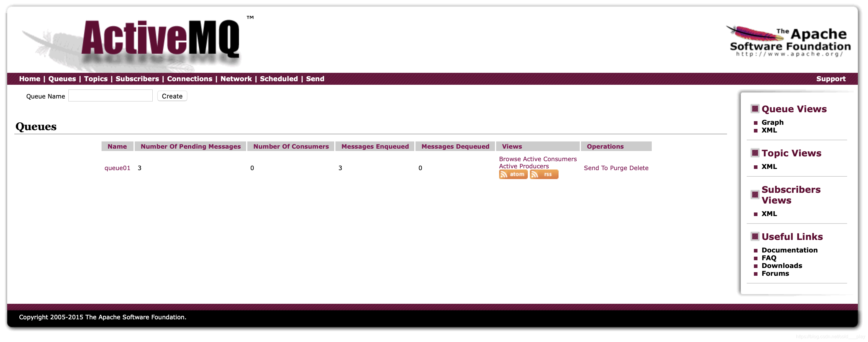Click the Queues navigation menu item

point(62,78)
